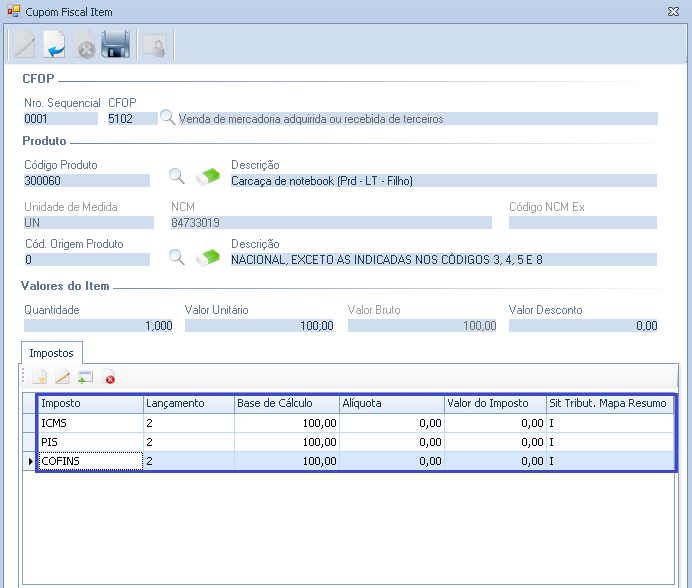This screenshot has width=692, height=588.
Task: Open search magnifier beside Cód. Origem Produto
Action: (176, 257)
